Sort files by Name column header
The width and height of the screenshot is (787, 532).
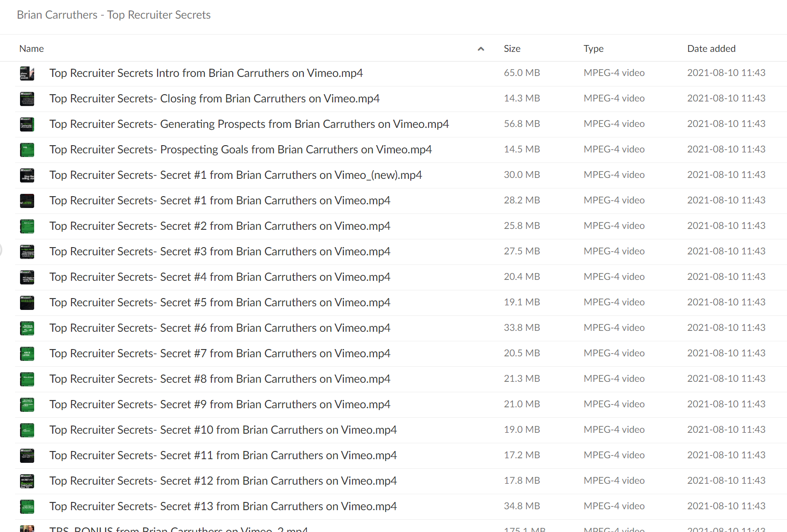[31, 49]
